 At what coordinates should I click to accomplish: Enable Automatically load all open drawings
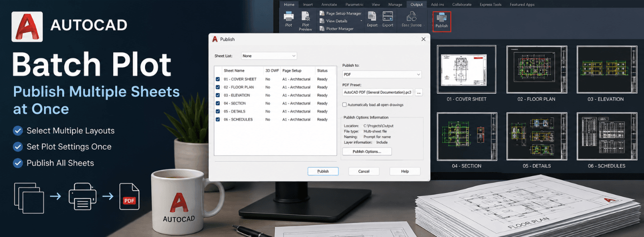click(x=345, y=105)
